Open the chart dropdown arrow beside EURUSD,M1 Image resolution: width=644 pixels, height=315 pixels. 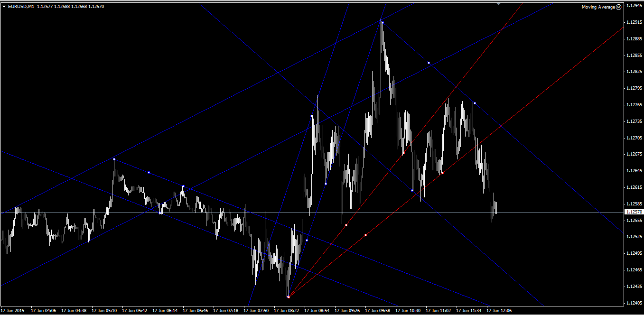pyautogui.click(x=4, y=6)
